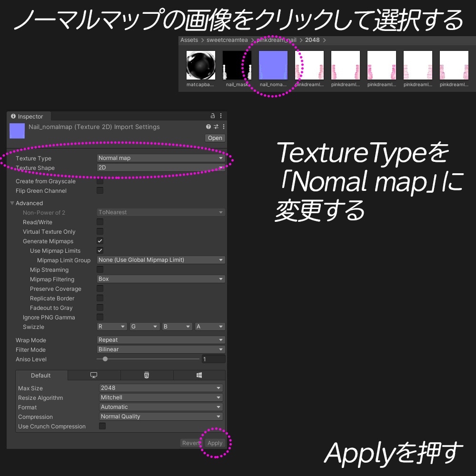Open the preset selector icon in Import Settings
Viewport: 476px width, 476px height.
pyautogui.click(x=215, y=127)
